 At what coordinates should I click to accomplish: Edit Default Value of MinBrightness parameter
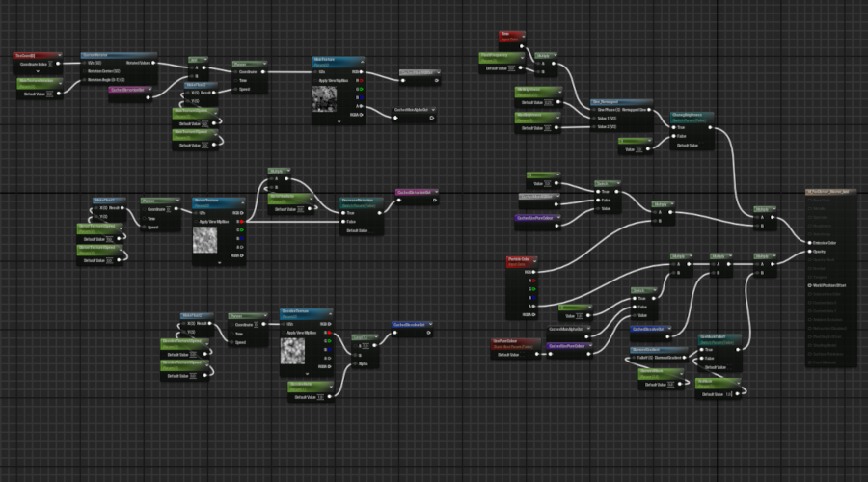tap(548, 103)
